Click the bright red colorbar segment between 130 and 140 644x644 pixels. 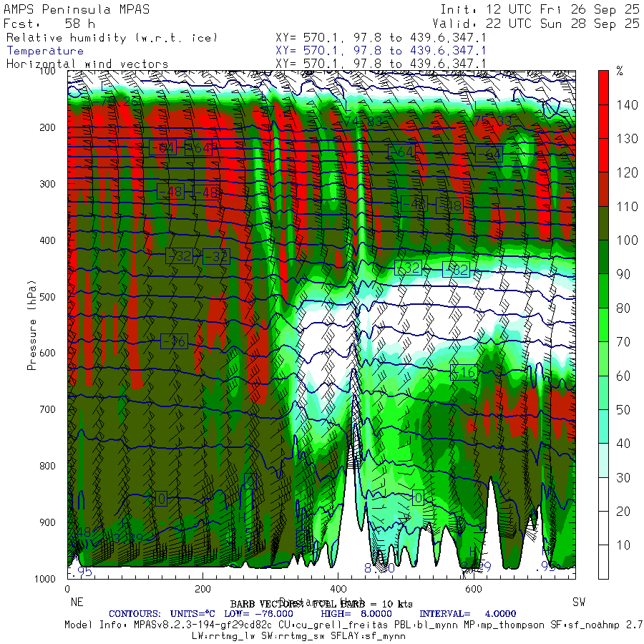coord(603,122)
